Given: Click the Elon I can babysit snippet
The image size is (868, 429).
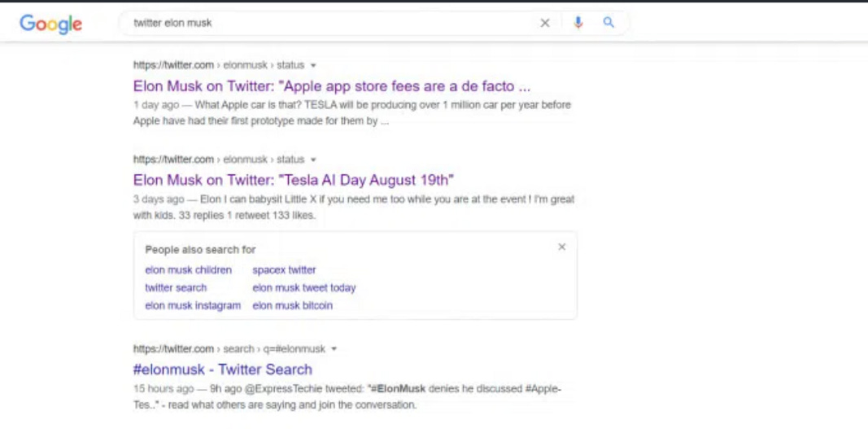Looking at the screenshot, I should click(354, 208).
